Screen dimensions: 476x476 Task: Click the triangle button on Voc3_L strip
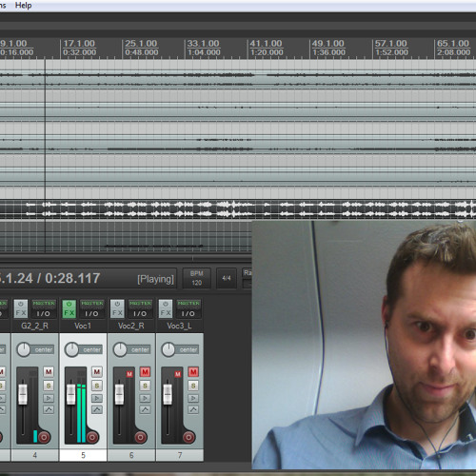(193, 398)
